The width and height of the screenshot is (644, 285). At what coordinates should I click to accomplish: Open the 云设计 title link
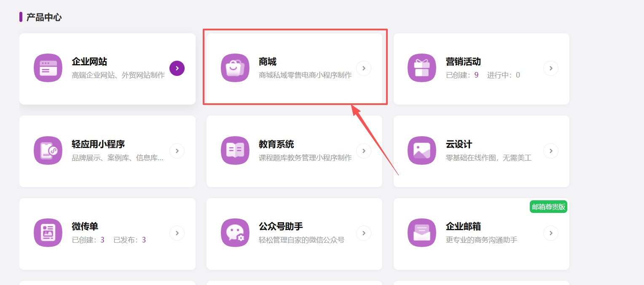459,144
